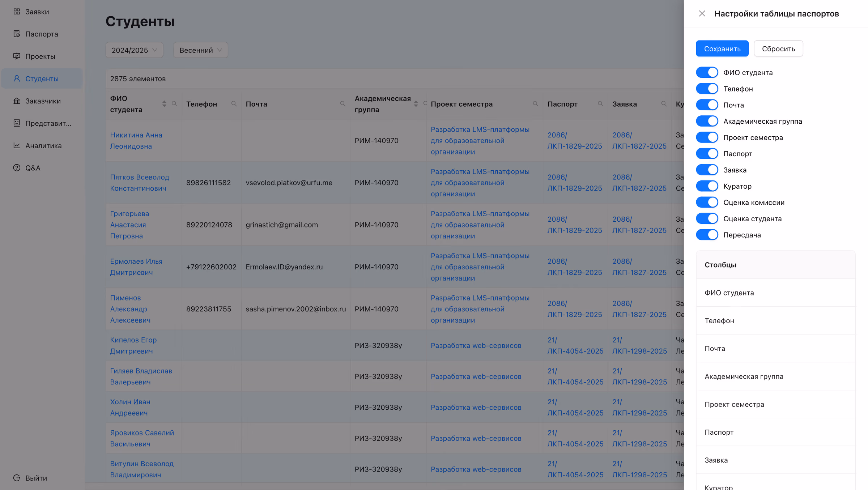Click the search icon in Телефон column
The height and width of the screenshot is (490, 868).
click(x=234, y=104)
